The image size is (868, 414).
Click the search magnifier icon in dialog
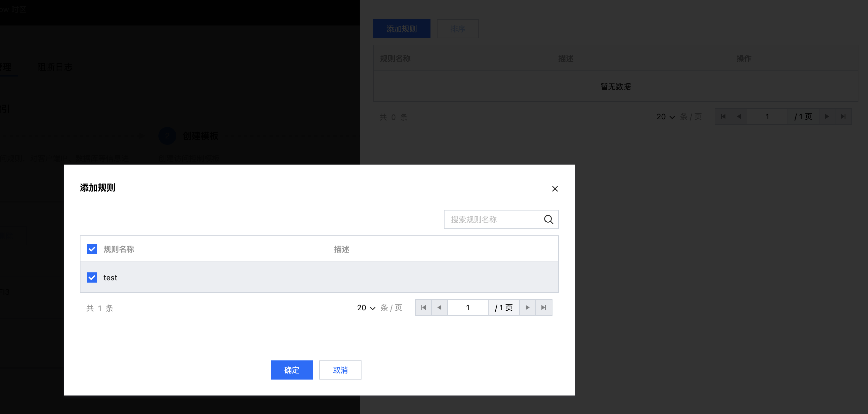tap(548, 220)
